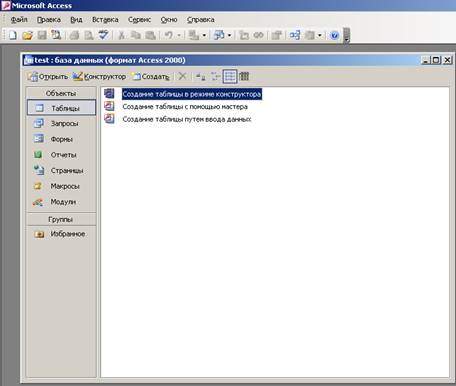
Task: Switch to Small Icons view
Action: (x=215, y=77)
